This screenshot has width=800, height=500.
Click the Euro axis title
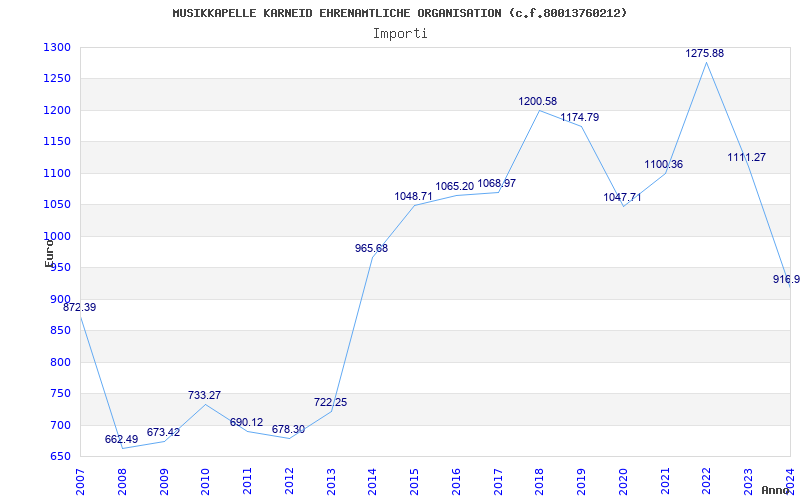click(x=49, y=253)
